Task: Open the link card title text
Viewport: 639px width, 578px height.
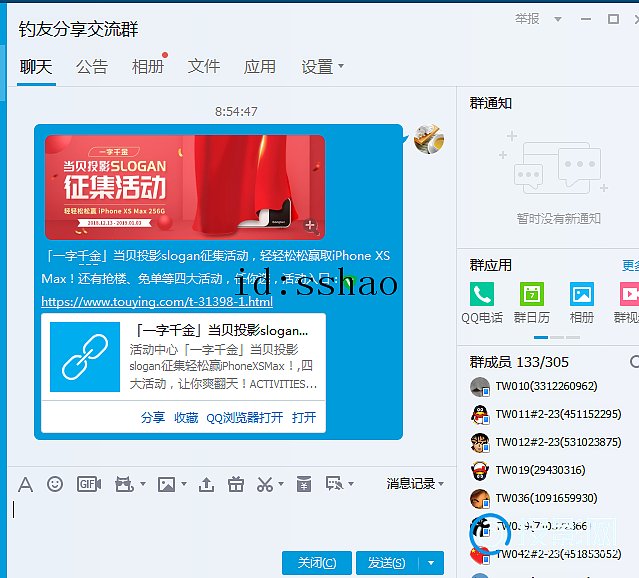Action: (x=221, y=331)
